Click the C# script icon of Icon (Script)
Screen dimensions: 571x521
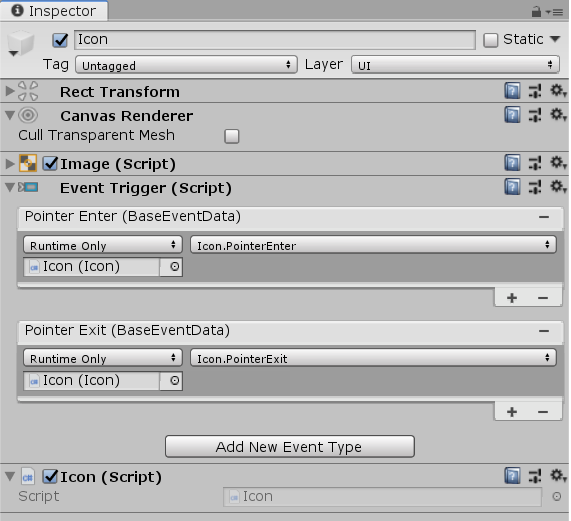coord(28,477)
